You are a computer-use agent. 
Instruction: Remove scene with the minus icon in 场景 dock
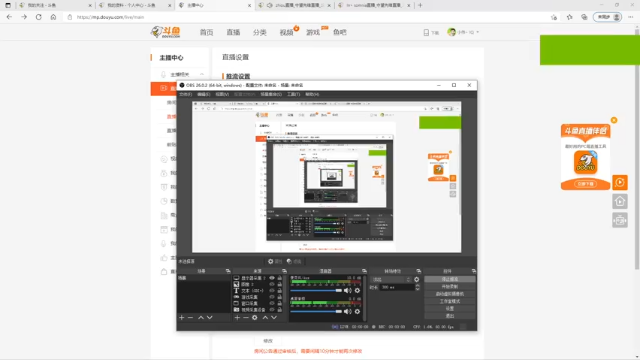pos(190,318)
